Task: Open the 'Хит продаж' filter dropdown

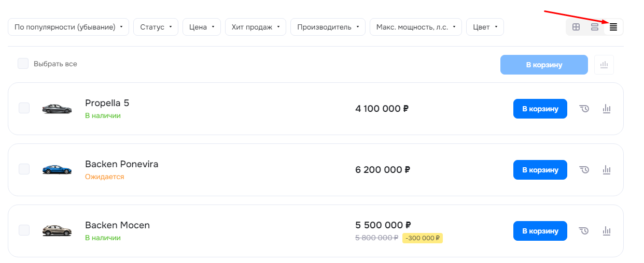Action: pyautogui.click(x=256, y=27)
